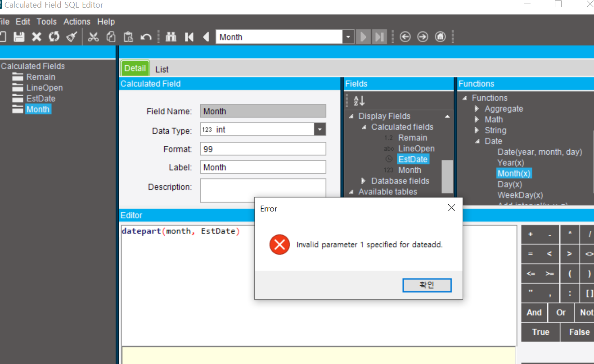Open the Actions menu
This screenshot has height=364, width=594.
pyautogui.click(x=77, y=22)
